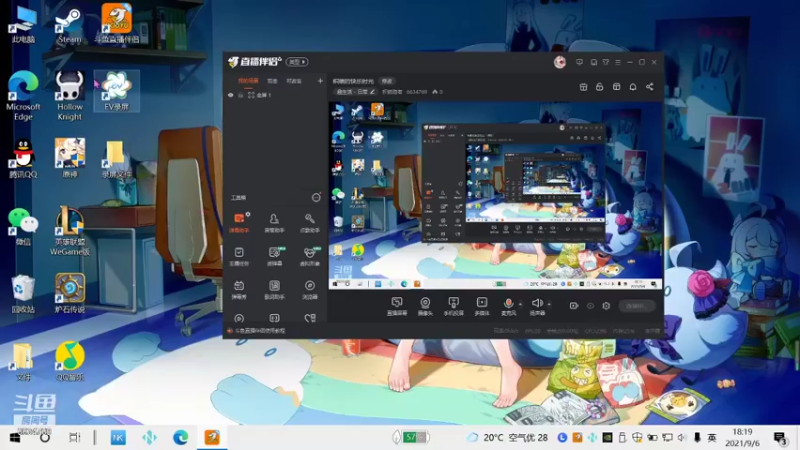Viewport: 800px width, 450px height.
Task: Open the gear settings on the orange toolbox tool
Action: pyautogui.click(x=247, y=215)
